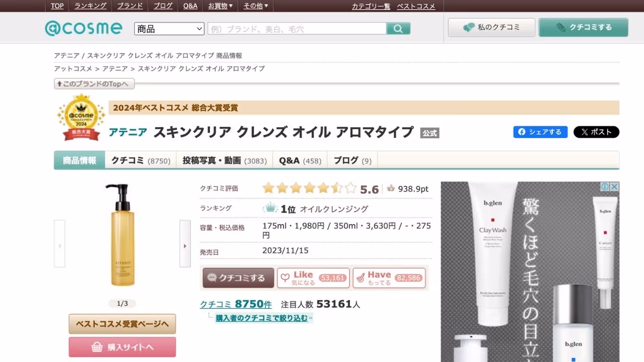
Task: Click the 2024 Best Cosme award badge
Action: [x=81, y=118]
